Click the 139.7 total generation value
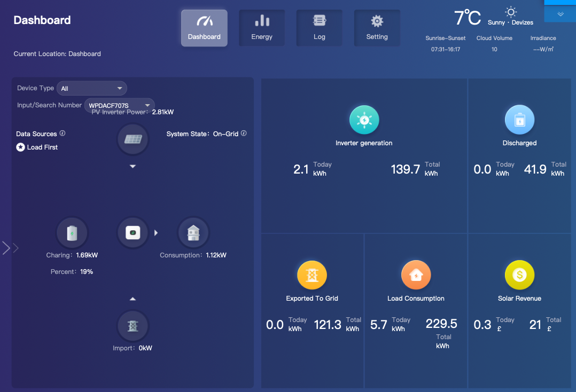 point(405,169)
